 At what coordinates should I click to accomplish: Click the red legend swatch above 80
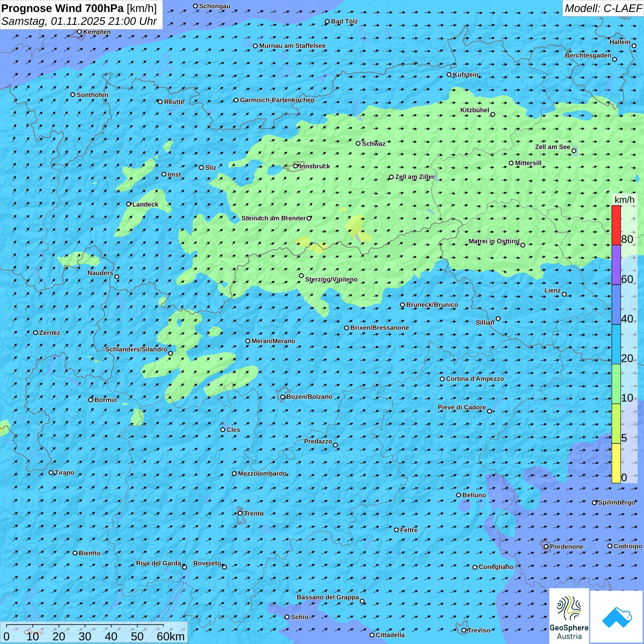pos(616,225)
